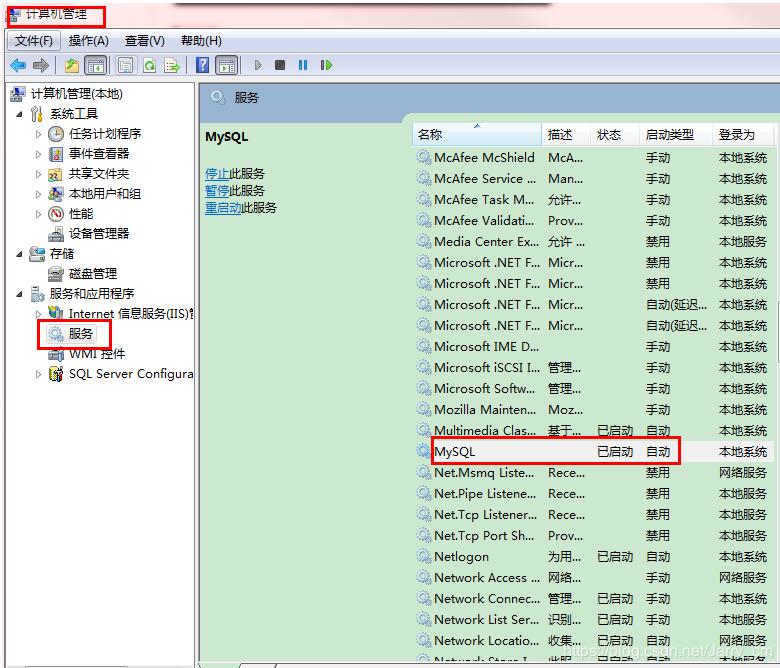This screenshot has height=668, width=780.
Task: Click the Net.Tcp Listener... service gear icon
Action: pyautogui.click(x=424, y=515)
